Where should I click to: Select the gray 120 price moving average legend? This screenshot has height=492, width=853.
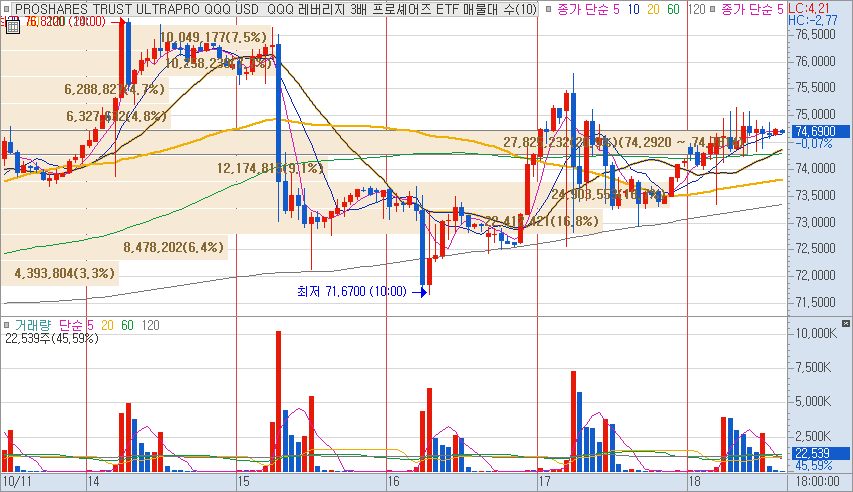pyautogui.click(x=696, y=9)
